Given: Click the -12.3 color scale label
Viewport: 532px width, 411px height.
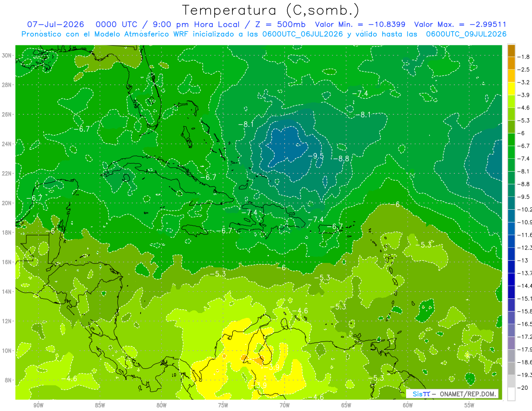Looking at the screenshot, I should 524,247.
